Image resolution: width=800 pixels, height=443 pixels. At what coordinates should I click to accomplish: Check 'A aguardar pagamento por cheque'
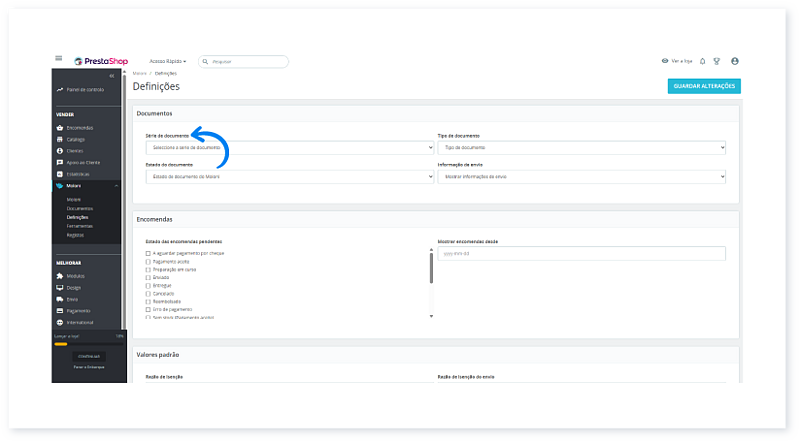148,253
